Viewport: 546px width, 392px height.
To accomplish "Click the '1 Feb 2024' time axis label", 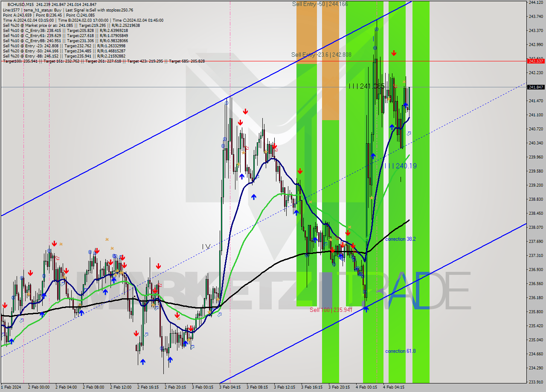I will [10, 388].
